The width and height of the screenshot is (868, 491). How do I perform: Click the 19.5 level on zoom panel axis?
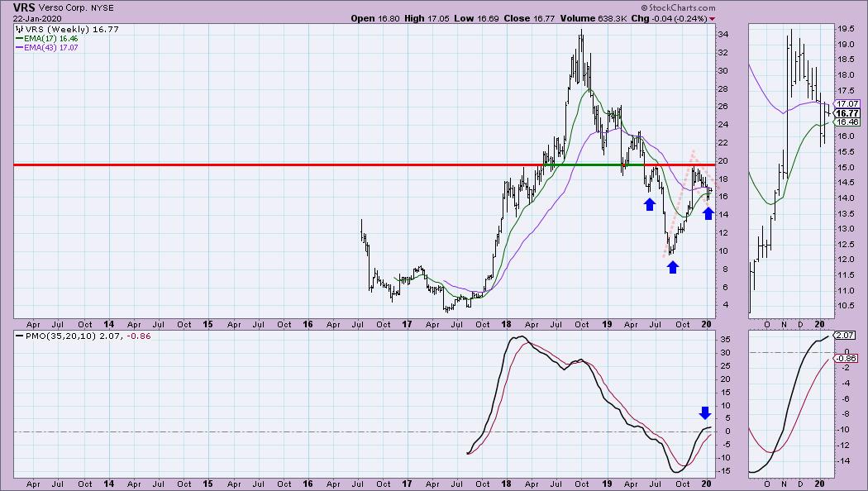click(x=846, y=29)
